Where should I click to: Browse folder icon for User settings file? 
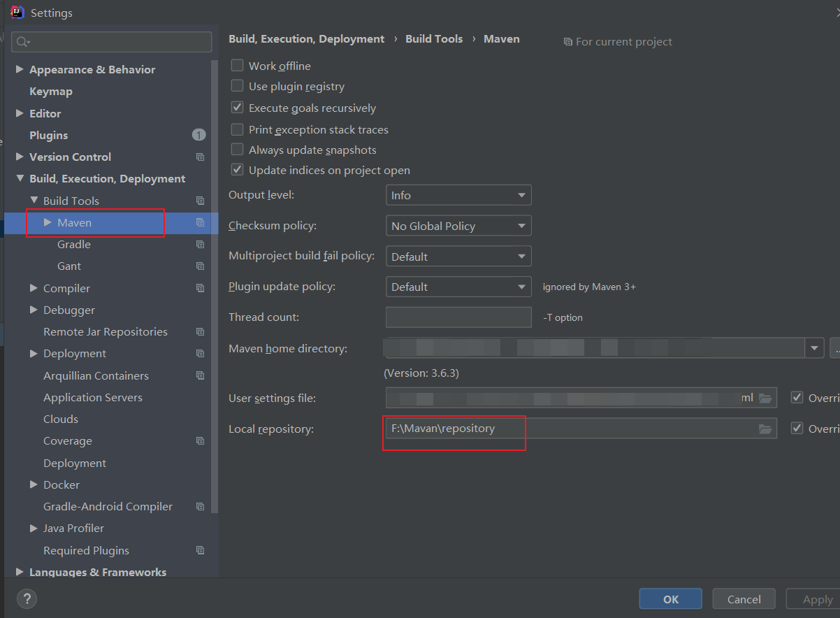(765, 398)
